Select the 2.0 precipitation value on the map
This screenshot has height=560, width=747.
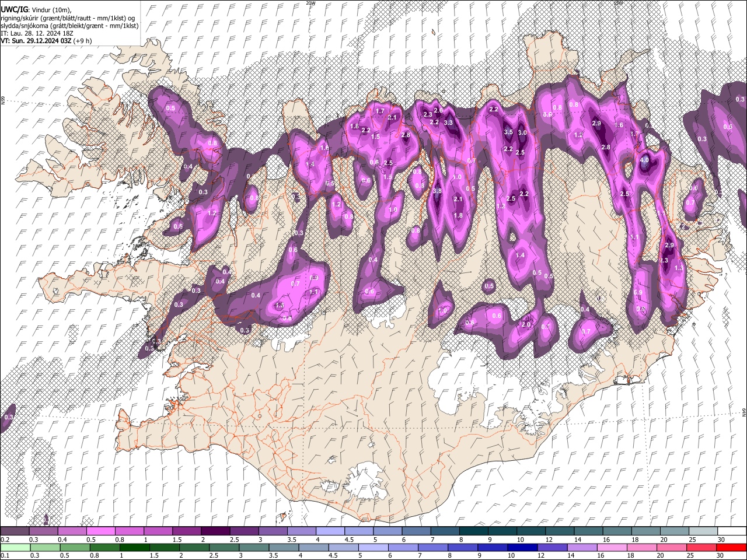pos(526,325)
